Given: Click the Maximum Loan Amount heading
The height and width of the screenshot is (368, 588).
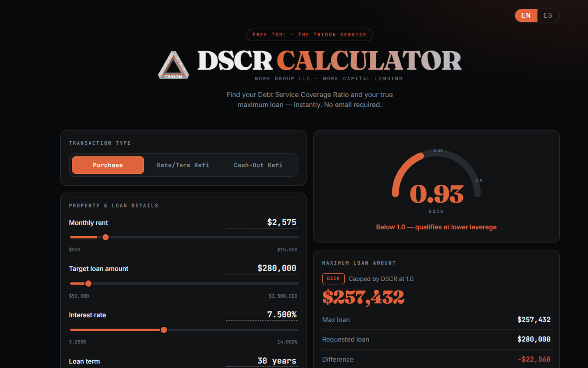Looking at the screenshot, I should pyautogui.click(x=359, y=263).
